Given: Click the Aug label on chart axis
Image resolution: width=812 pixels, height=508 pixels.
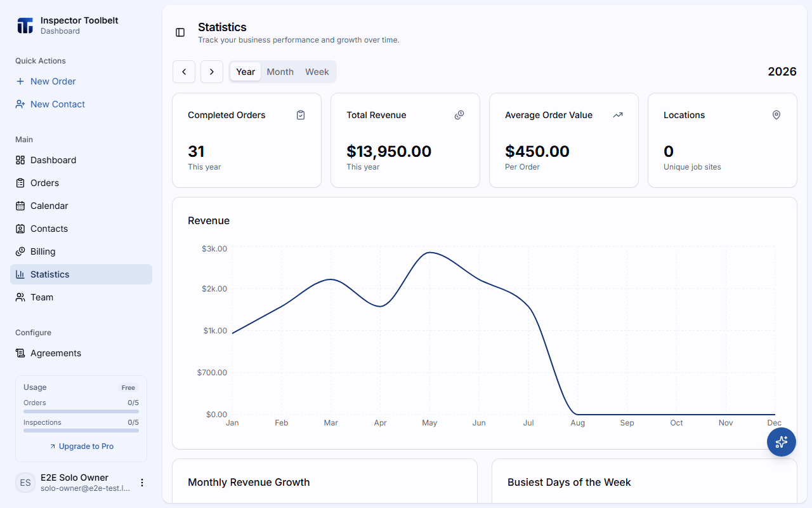Looking at the screenshot, I should click(x=577, y=423).
